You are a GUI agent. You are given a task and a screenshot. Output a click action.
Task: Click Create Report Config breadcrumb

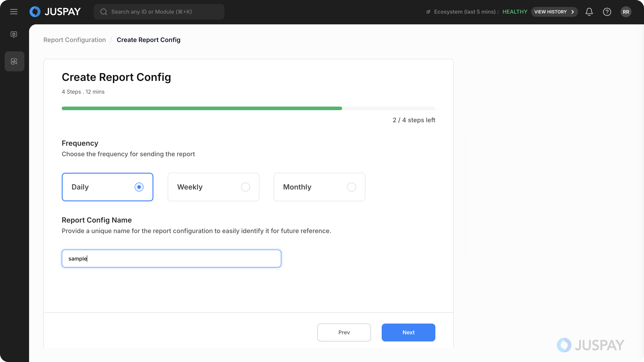coord(148,40)
